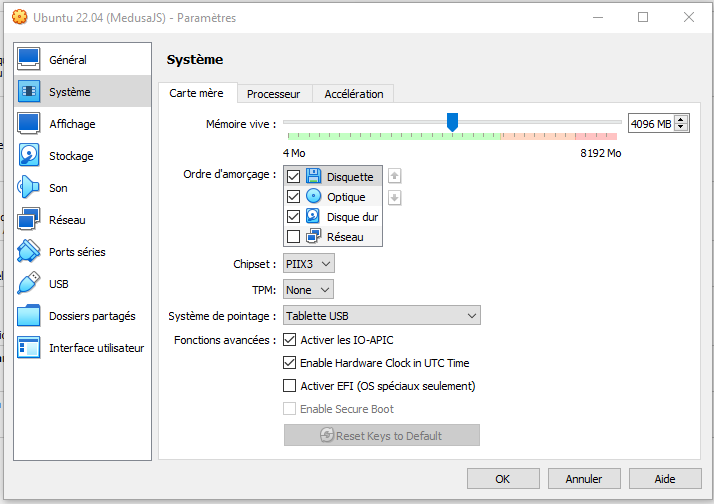Move boot item down with arrow button
The height and width of the screenshot is (504, 714).
point(394,198)
